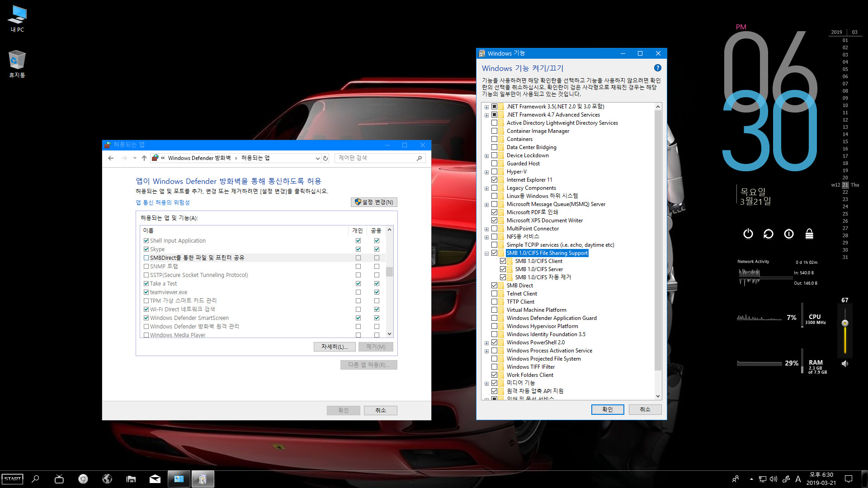Screen dimensions: 868x488
Task: Uncheck Internet Explorer 11 feature
Action: pos(494,180)
